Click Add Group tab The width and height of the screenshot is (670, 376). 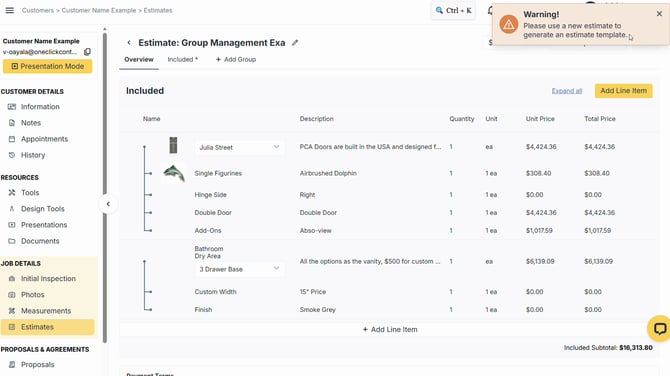click(x=236, y=59)
